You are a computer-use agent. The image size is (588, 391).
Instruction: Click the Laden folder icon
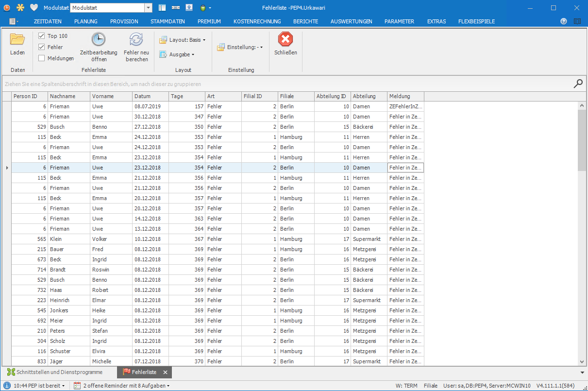coord(17,40)
